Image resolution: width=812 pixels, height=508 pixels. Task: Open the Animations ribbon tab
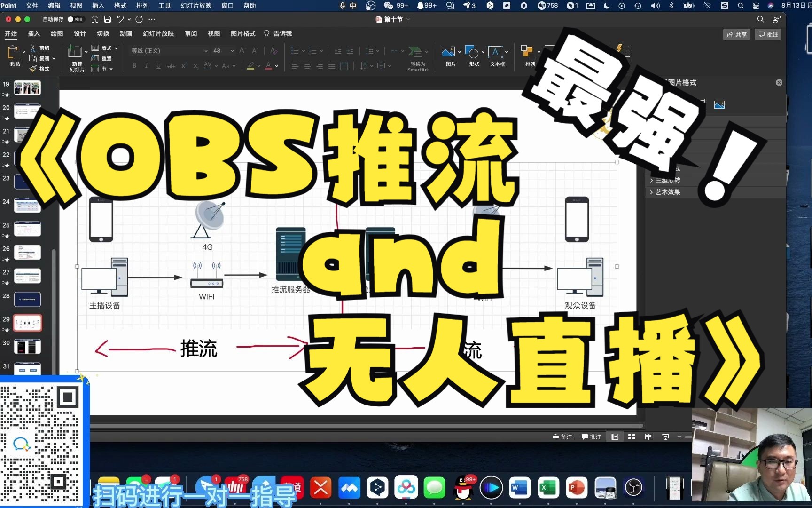point(126,33)
